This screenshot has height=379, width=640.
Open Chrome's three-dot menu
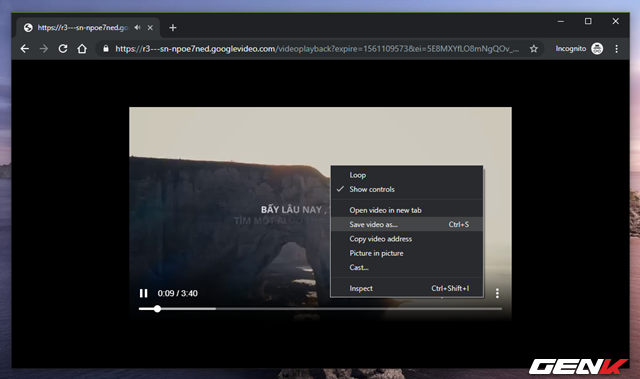point(616,49)
